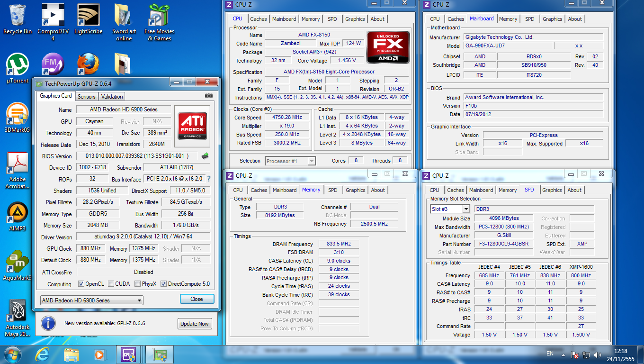Click the Bus Interface question mark in GPU-Z
This screenshot has height=364, width=644.
pyautogui.click(x=208, y=179)
